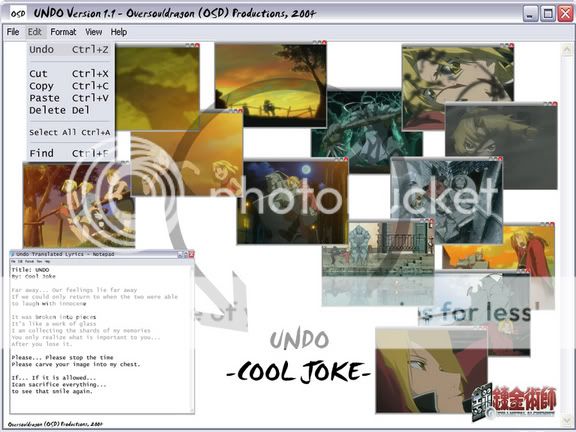The height and width of the screenshot is (432, 576).
Task: Choose Find in the Edit menu
Action: pos(69,153)
